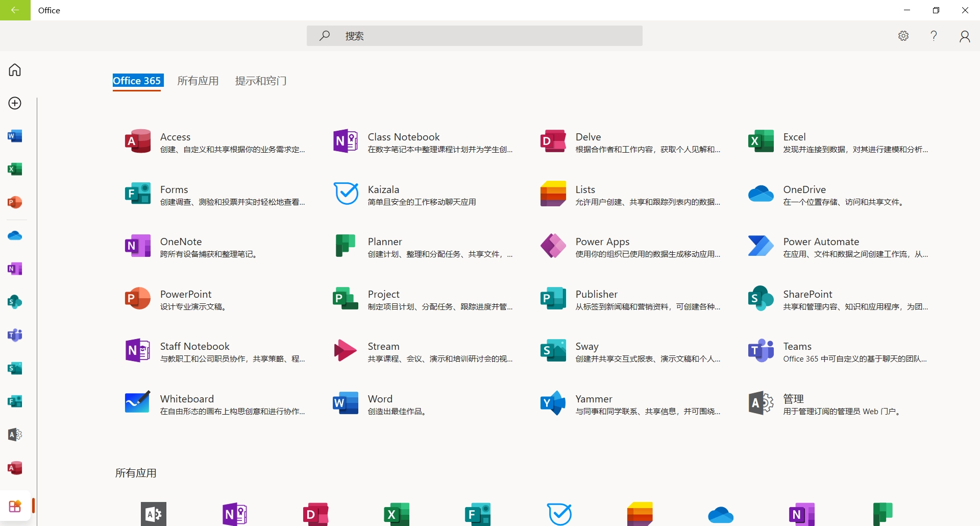Select the all apps icon in sidebar

[15, 506]
